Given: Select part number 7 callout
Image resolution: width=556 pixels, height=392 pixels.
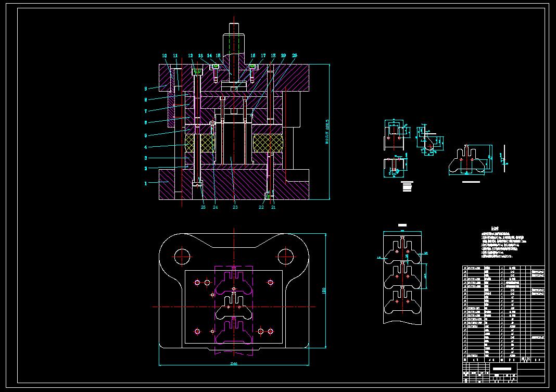Looking at the screenshot, I should point(145,111).
